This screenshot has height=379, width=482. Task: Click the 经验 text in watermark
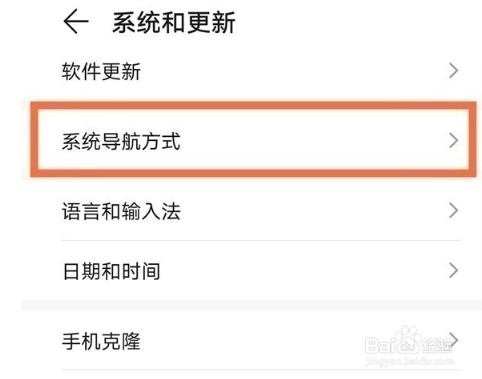(437, 346)
